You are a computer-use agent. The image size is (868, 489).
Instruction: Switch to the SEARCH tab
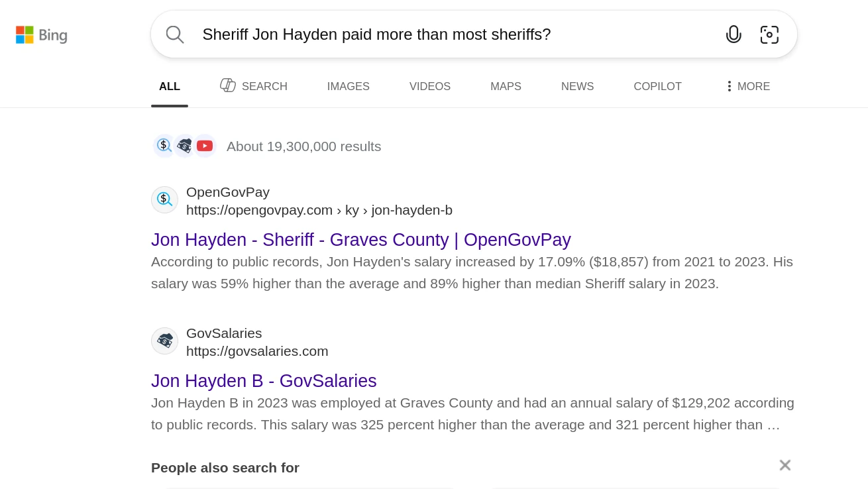(x=254, y=86)
